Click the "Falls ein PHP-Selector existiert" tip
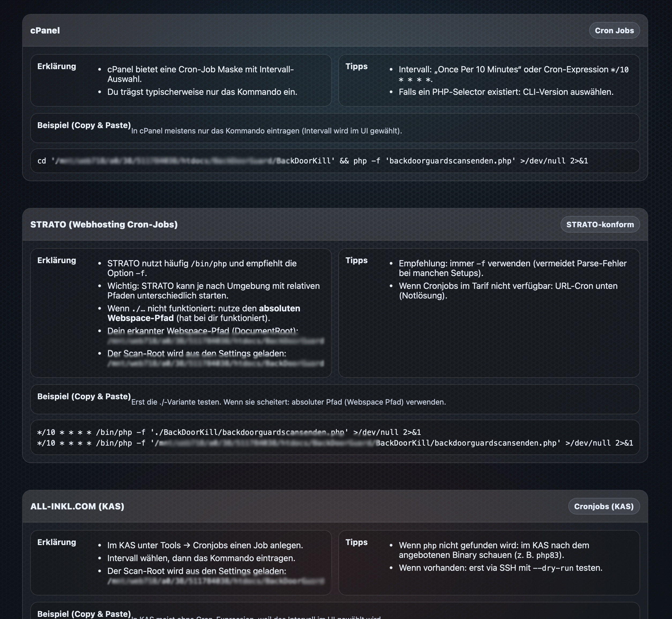The height and width of the screenshot is (619, 672). coord(506,92)
